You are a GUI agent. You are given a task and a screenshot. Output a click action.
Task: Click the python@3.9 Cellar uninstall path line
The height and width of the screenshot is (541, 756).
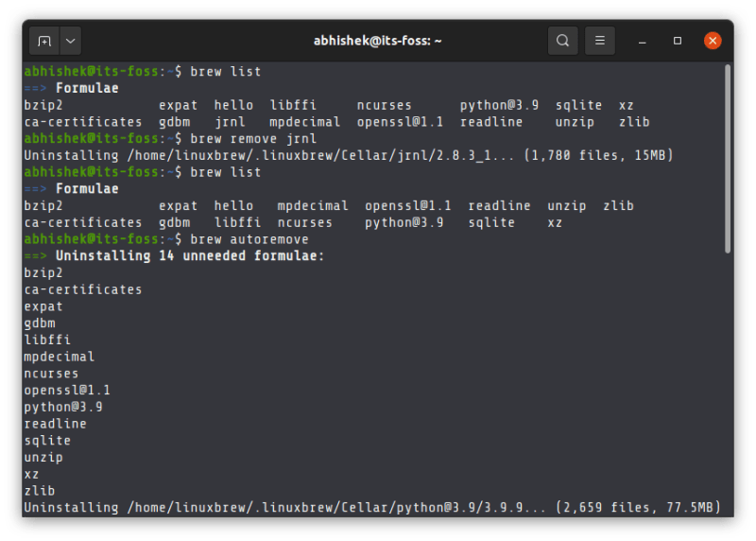[x=371, y=508]
